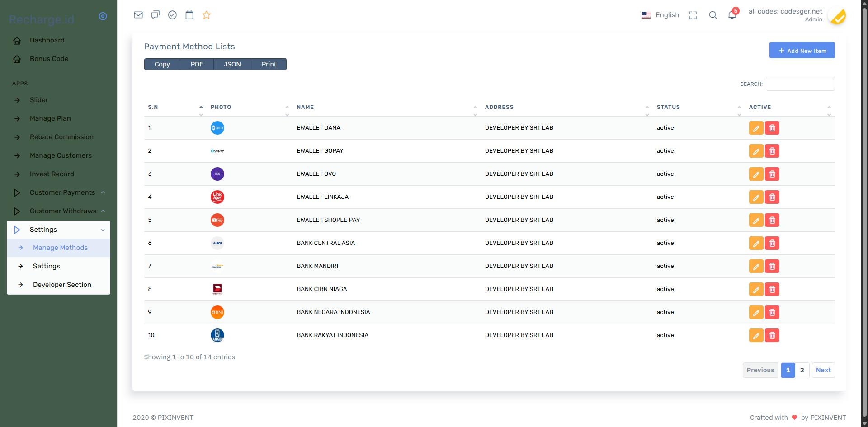Click the Next page button
Viewport: 868px width, 427px height.
823,370
